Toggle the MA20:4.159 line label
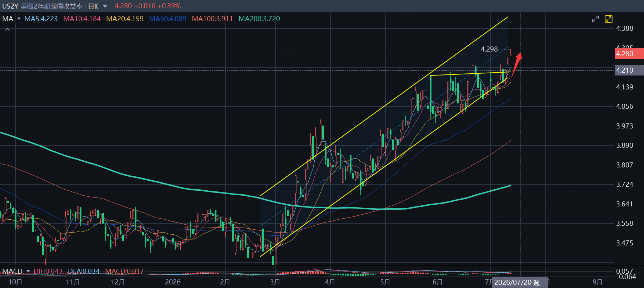Screen dimensions: 644x288 click(x=125, y=19)
